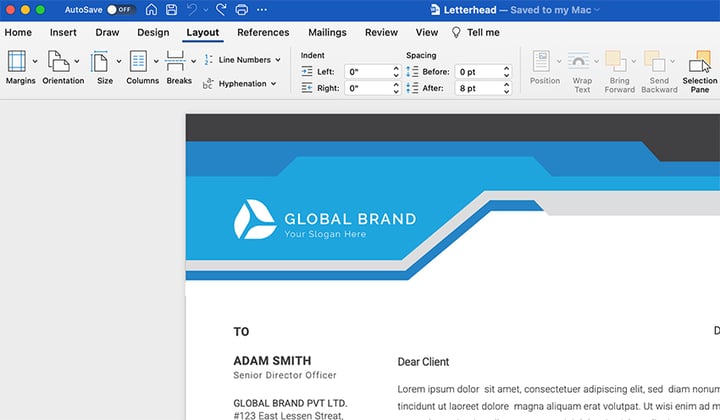Click the Orientation icon
720x420 pixels.
(58, 62)
